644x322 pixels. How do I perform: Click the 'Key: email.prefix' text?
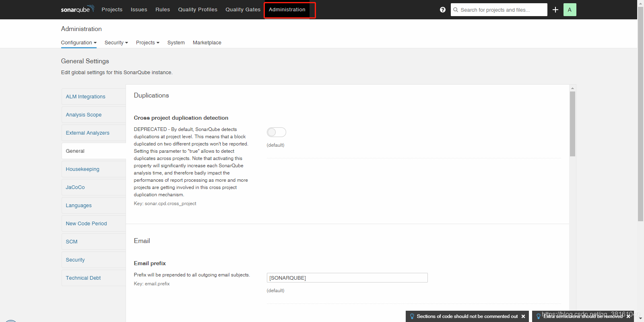[152, 284]
